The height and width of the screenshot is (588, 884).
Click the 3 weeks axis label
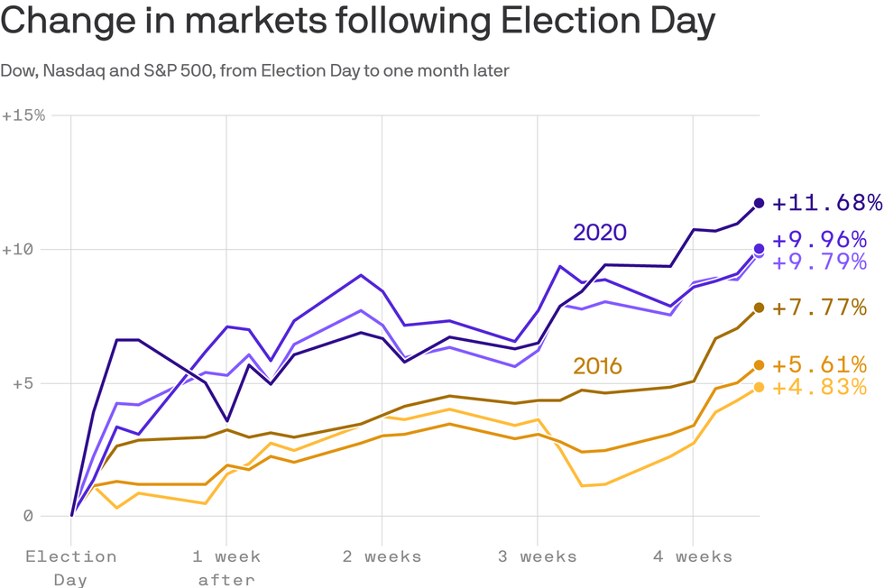tap(538, 557)
